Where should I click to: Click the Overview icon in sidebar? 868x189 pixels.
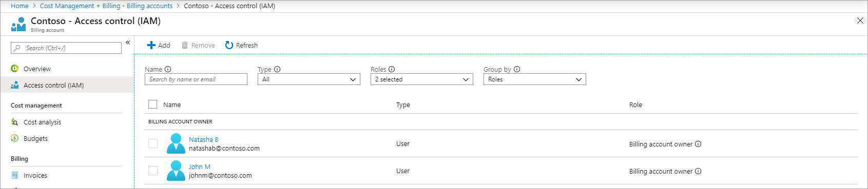[x=15, y=69]
